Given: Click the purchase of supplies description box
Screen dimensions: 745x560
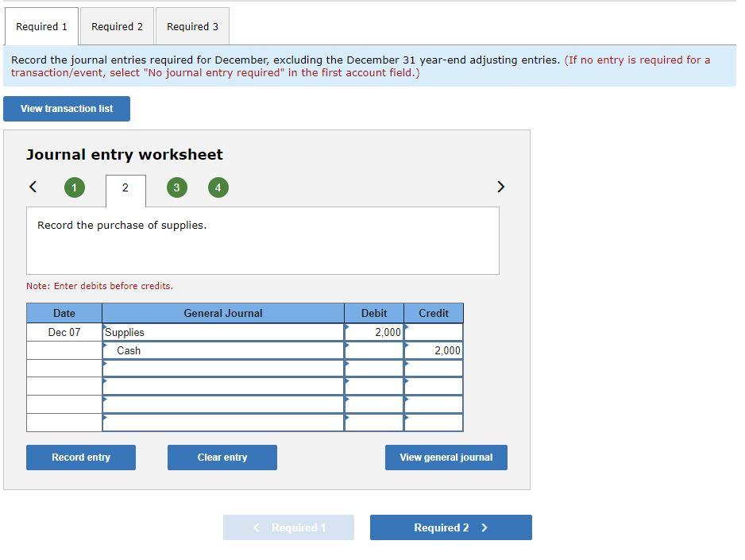Looking at the screenshot, I should 263,240.
